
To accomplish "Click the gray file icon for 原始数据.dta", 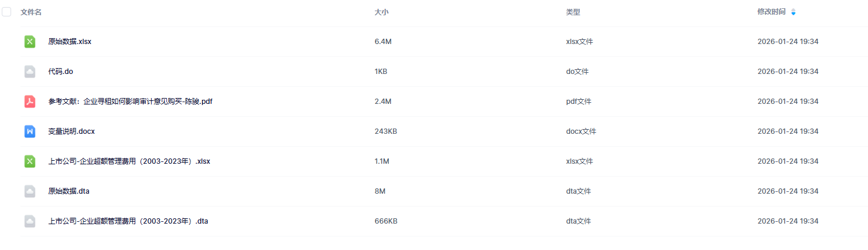I will tap(30, 191).
